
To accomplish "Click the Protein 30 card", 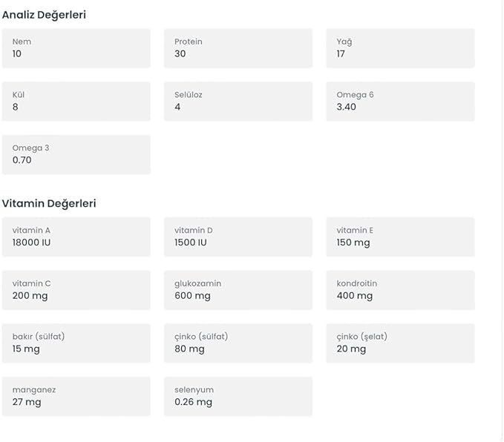I will pos(238,48).
